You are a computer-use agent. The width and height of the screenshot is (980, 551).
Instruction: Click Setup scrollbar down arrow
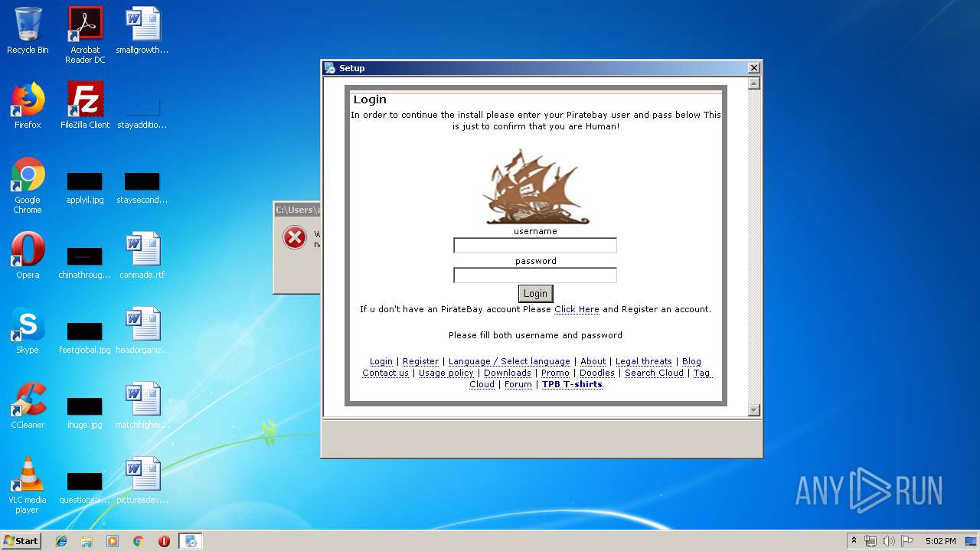tap(753, 410)
